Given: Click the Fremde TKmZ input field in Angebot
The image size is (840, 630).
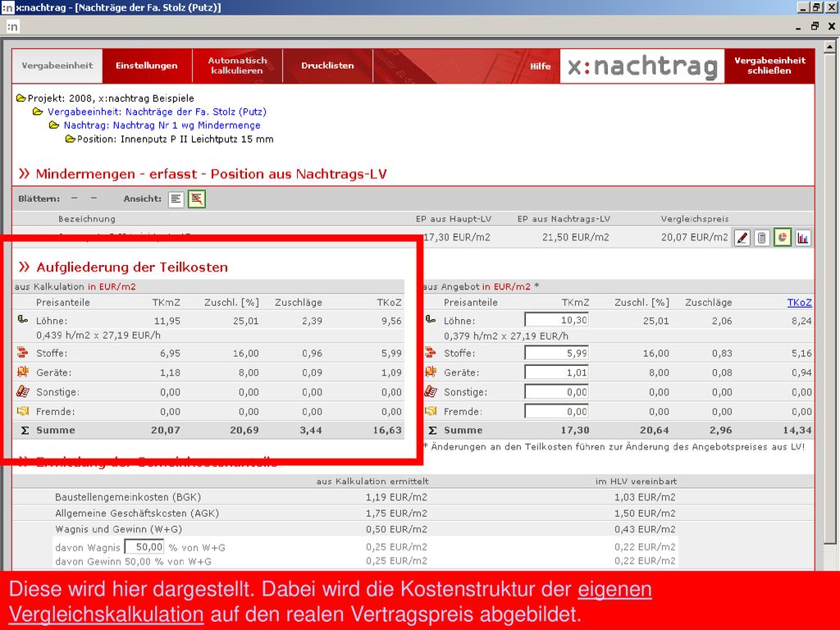Looking at the screenshot, I should tap(557, 411).
